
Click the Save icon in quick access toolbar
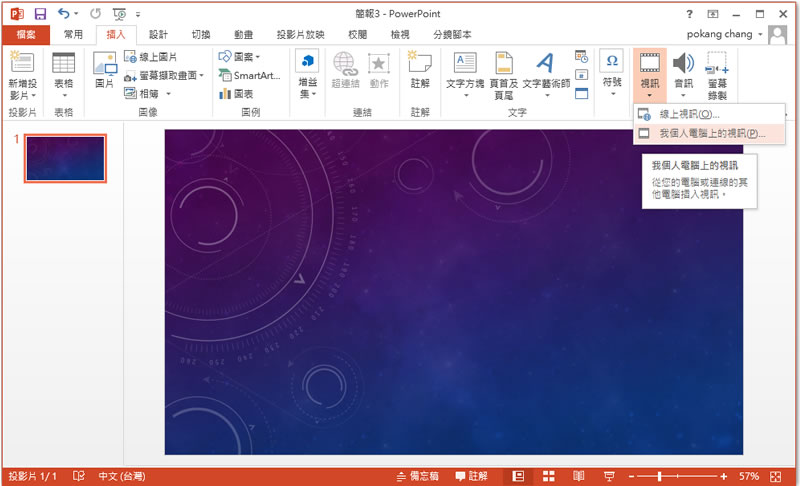(x=40, y=14)
